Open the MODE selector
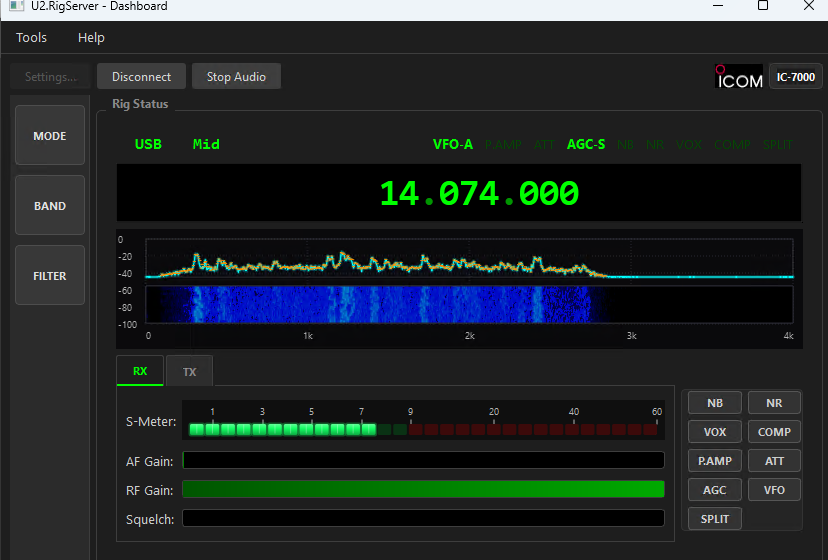828x560 pixels. [x=50, y=135]
